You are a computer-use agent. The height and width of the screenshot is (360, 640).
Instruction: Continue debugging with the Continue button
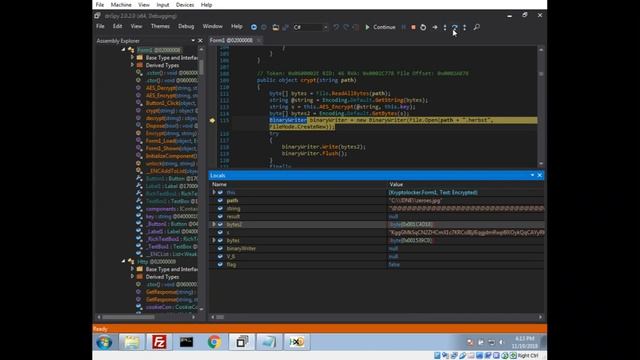[380, 27]
